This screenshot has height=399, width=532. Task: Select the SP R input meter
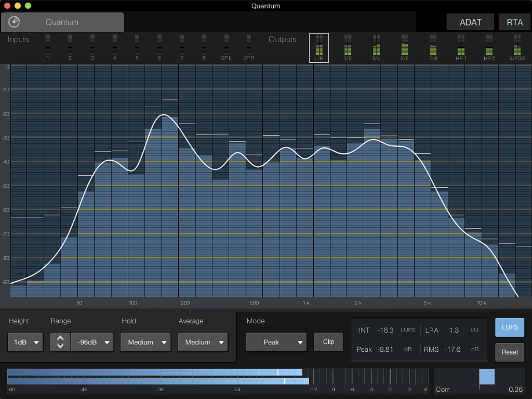click(x=249, y=47)
